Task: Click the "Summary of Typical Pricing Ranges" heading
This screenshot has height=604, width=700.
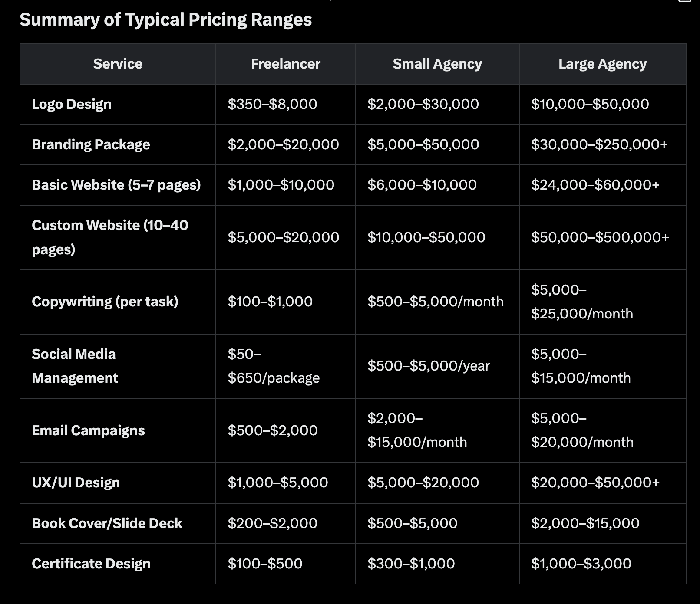Action: point(165,20)
